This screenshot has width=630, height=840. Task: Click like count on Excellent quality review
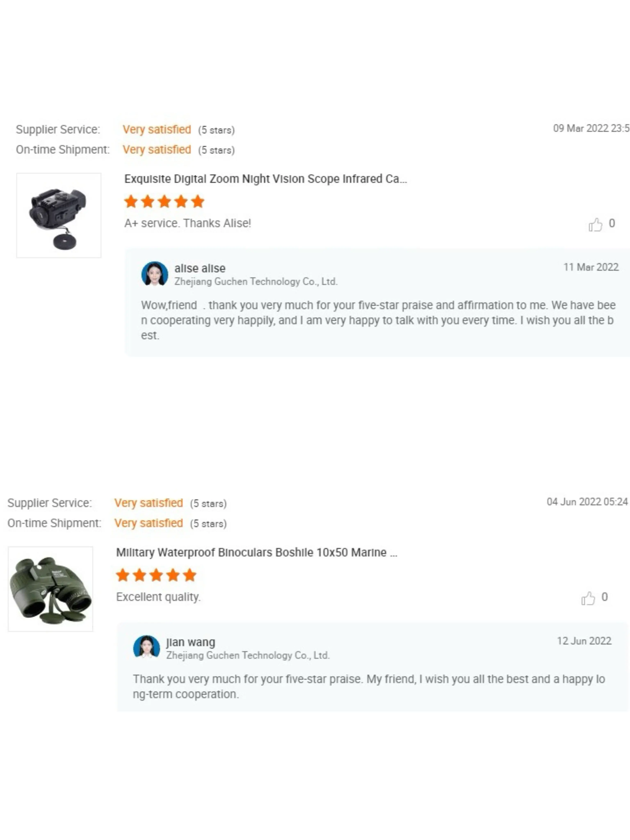coord(604,597)
